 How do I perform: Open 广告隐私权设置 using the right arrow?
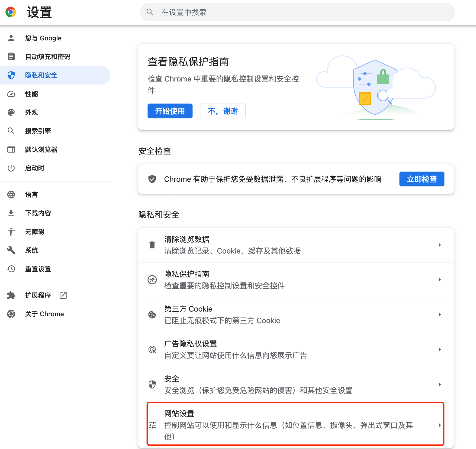tap(440, 350)
